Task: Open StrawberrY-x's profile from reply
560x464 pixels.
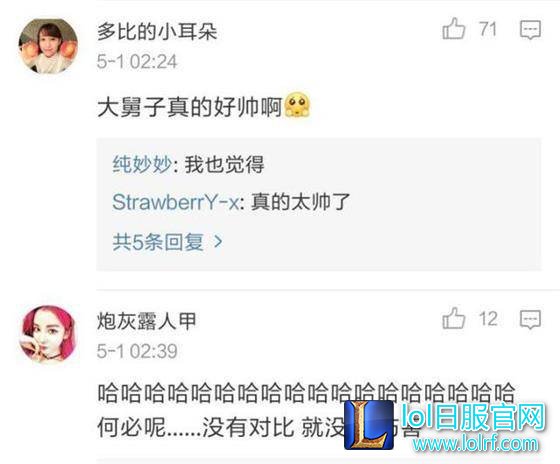Action: click(175, 202)
